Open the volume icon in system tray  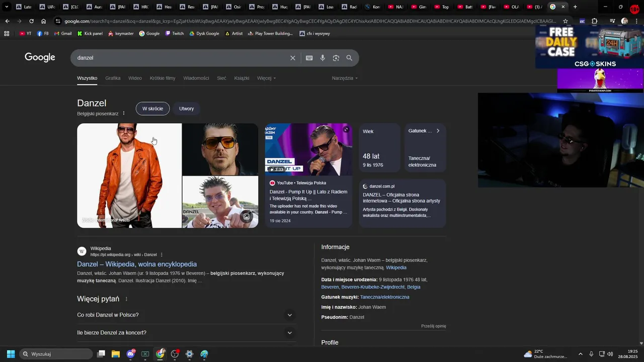click(x=610, y=354)
